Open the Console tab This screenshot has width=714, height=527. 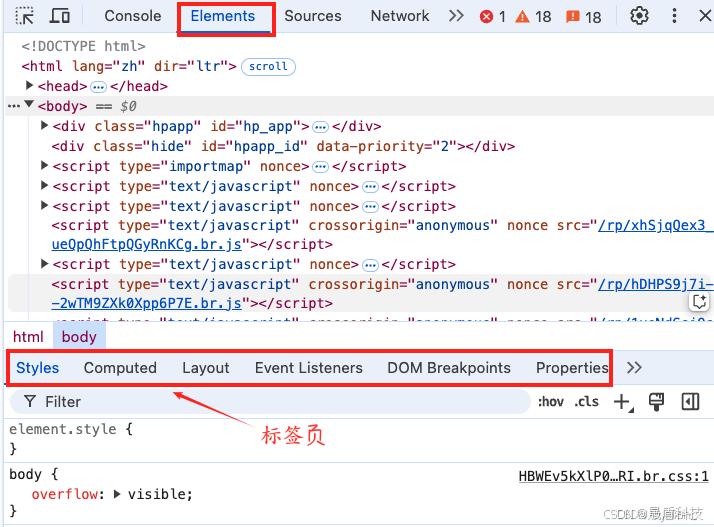point(133,16)
